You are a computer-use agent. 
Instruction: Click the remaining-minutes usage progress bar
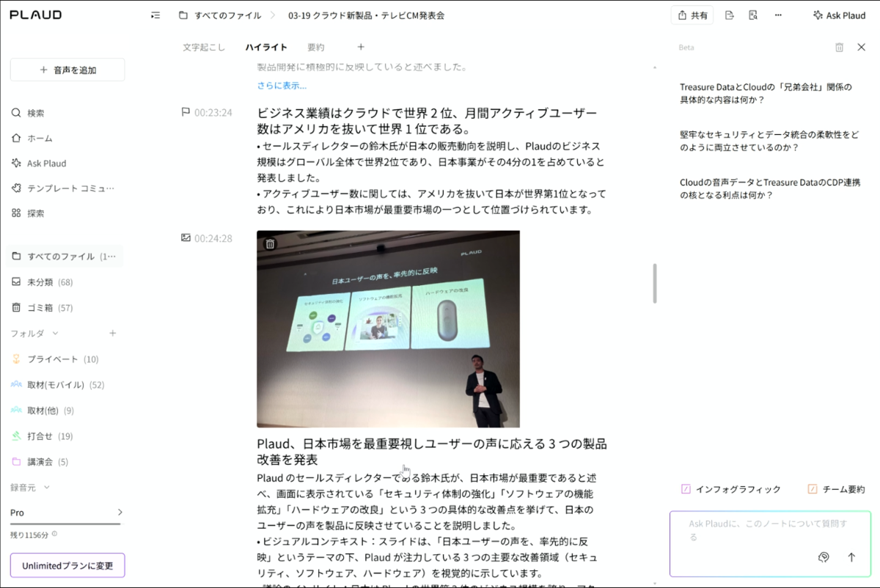[65, 524]
